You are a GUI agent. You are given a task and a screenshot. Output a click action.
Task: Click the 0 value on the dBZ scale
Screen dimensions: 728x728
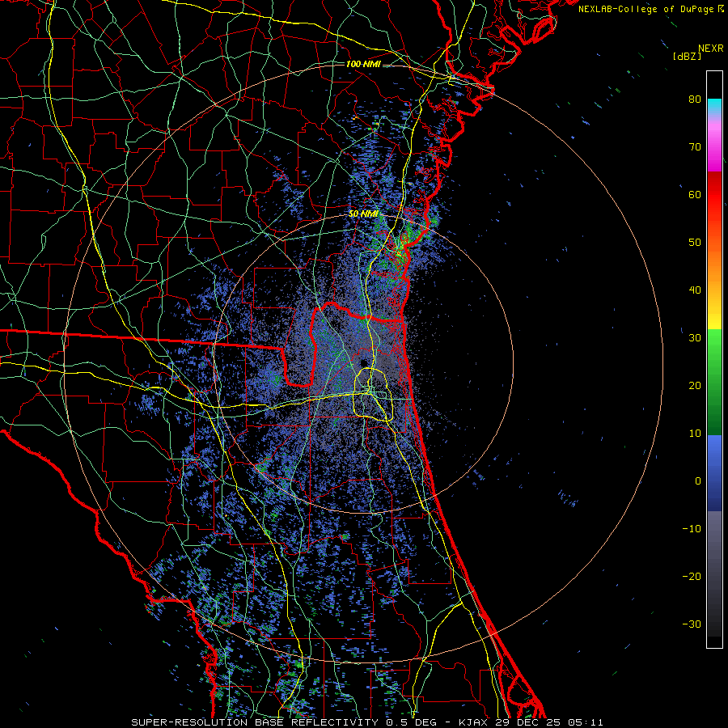pyautogui.click(x=698, y=481)
